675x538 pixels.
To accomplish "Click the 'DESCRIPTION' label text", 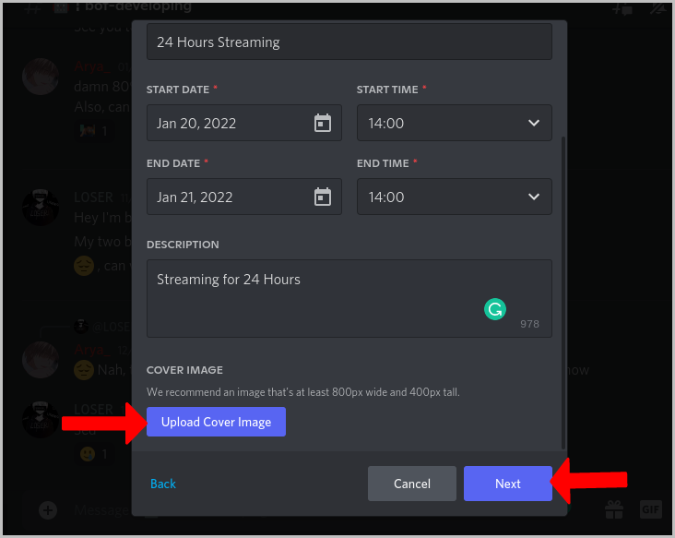I will pyautogui.click(x=183, y=244).
